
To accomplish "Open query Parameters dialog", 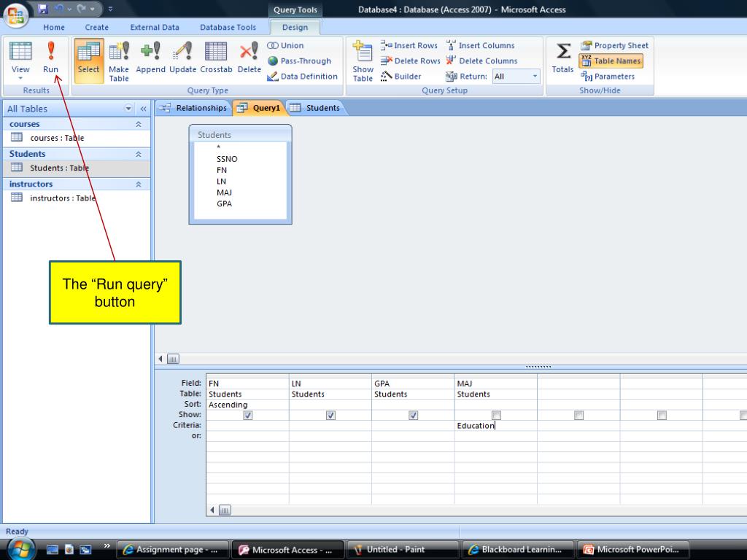I will (x=608, y=76).
